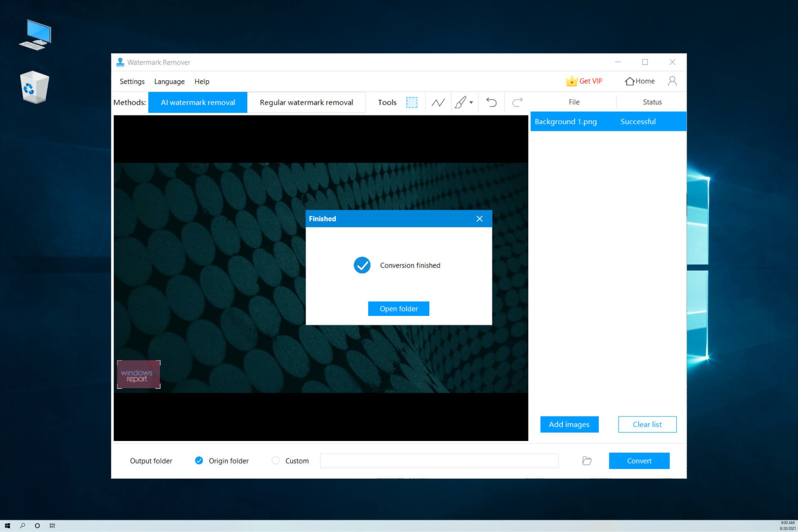
Task: Click Clear list button
Action: pyautogui.click(x=647, y=424)
